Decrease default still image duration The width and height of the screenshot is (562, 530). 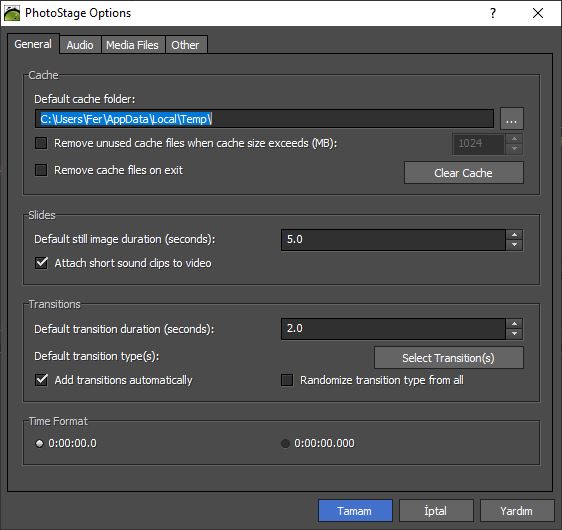[x=514, y=245]
